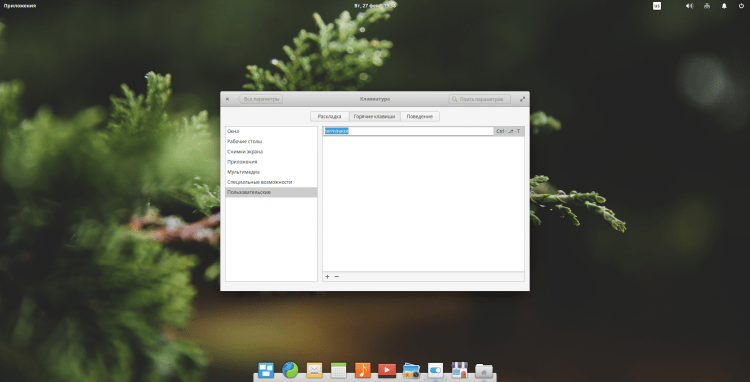Click the terminator command text field
This screenshot has width=750, height=382.
[408, 131]
